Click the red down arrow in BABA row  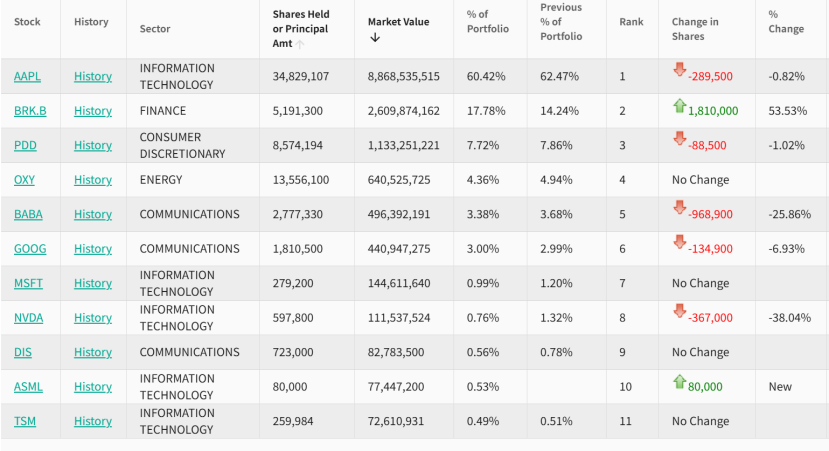click(679, 208)
